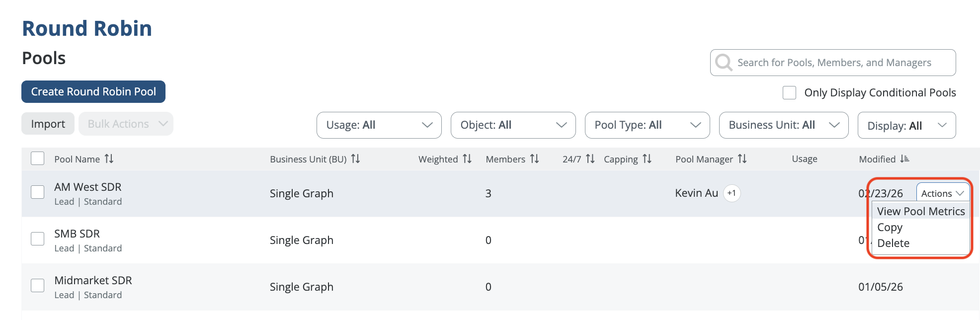Screen dimensions: 980x320
Task: Tick the Midmarket SDR pool checkbox
Action: (x=38, y=286)
